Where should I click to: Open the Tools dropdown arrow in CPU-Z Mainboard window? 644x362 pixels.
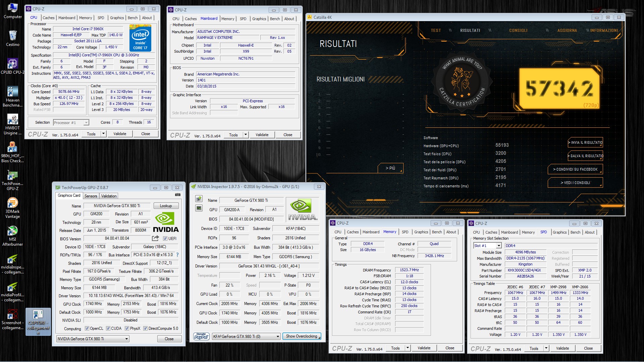coord(246,135)
